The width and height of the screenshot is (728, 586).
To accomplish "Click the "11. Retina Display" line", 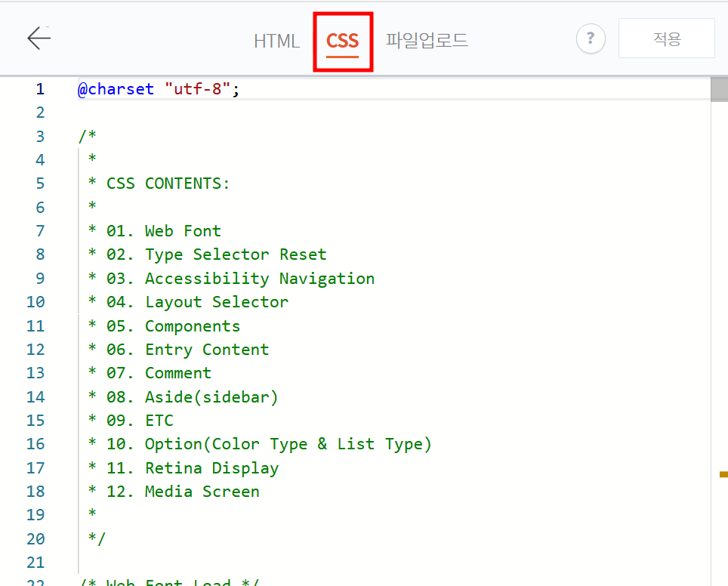I will tap(184, 467).
